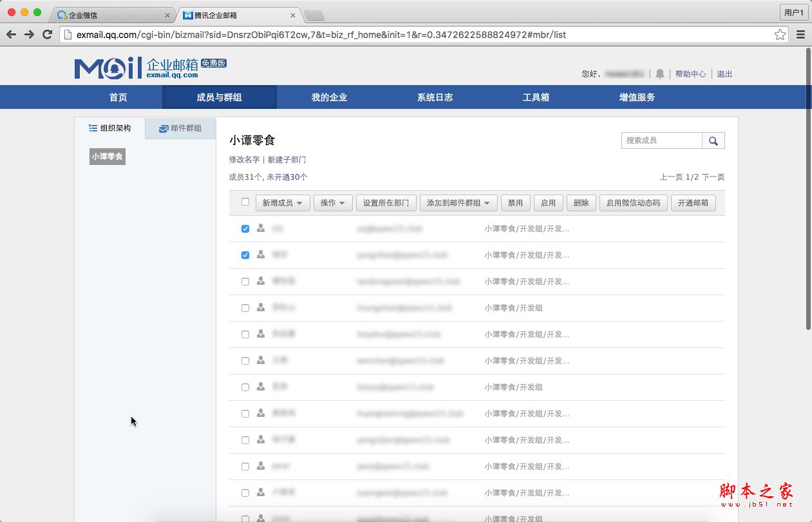Click the member person icon in first row

click(260, 228)
